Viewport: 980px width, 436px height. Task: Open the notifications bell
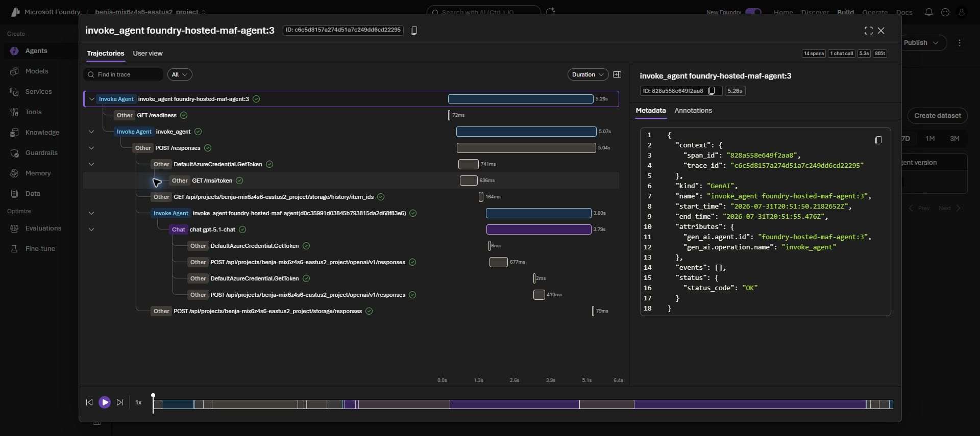point(929,12)
